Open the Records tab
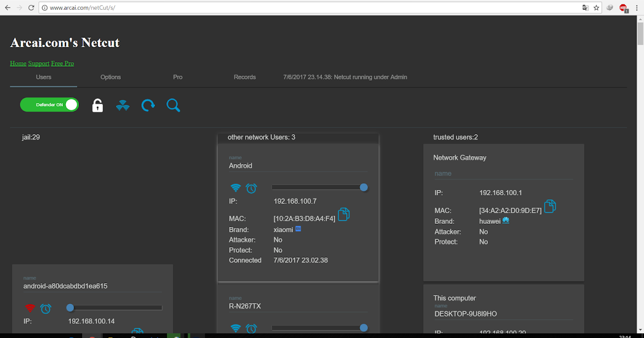The image size is (644, 338). 245,77
